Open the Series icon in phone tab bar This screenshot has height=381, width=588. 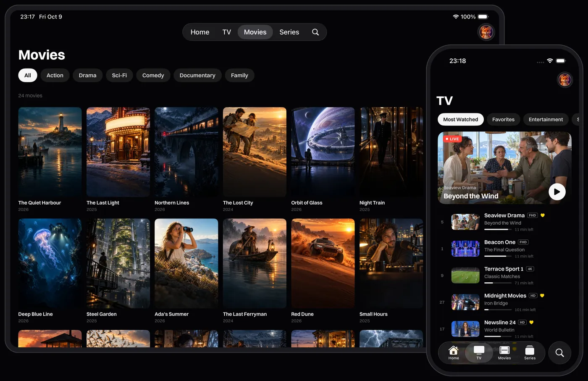click(530, 353)
